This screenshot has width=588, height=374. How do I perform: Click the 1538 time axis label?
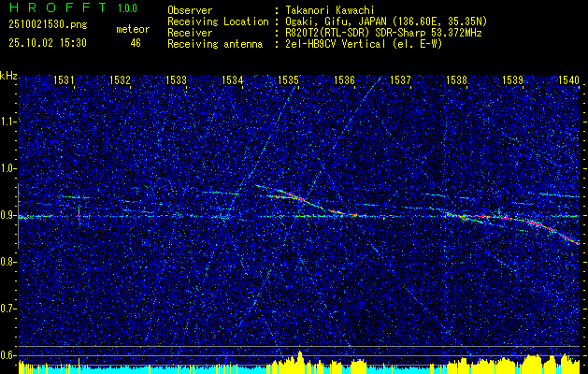pyautogui.click(x=456, y=79)
